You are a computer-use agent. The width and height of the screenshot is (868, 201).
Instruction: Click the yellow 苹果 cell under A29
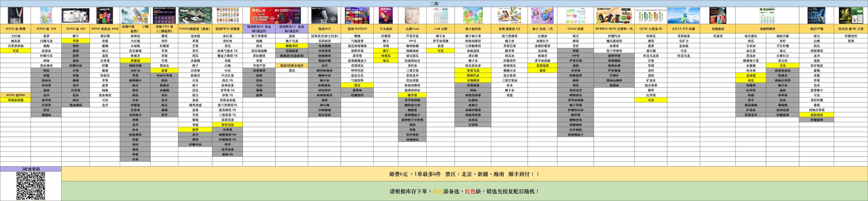76,41
